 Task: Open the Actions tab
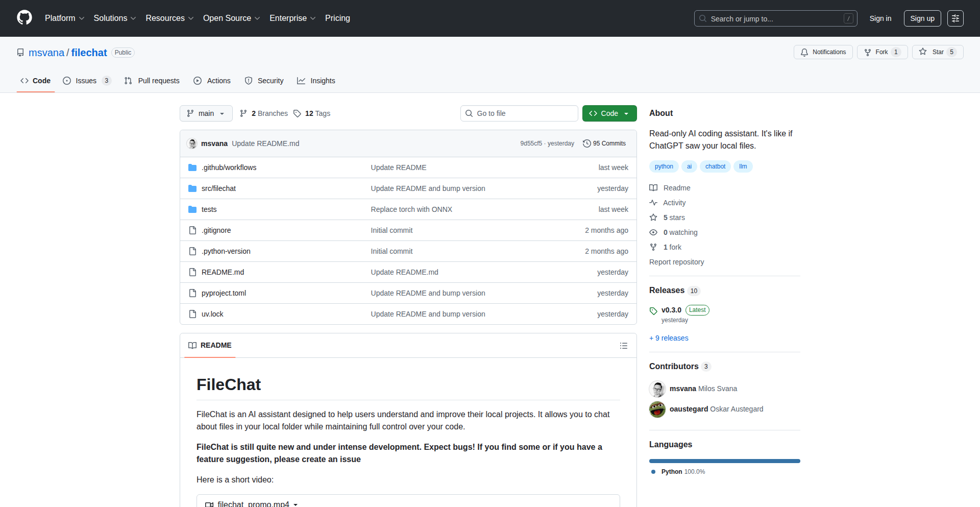(x=212, y=81)
